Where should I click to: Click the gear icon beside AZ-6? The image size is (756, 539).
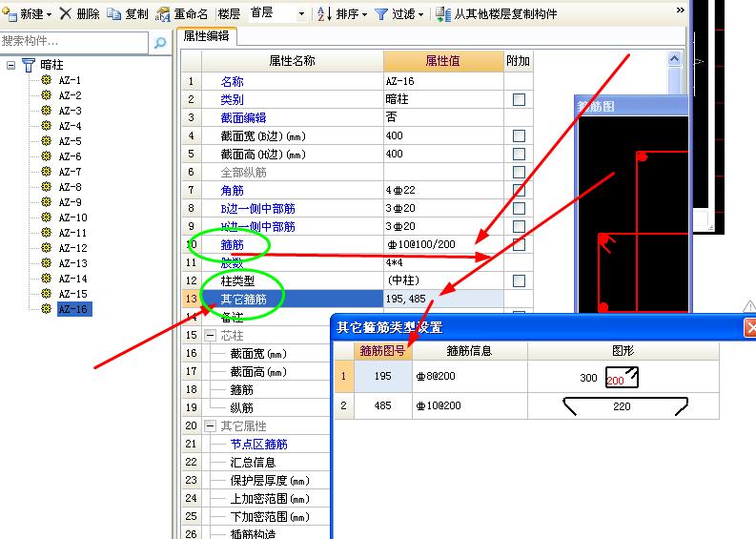click(x=47, y=156)
